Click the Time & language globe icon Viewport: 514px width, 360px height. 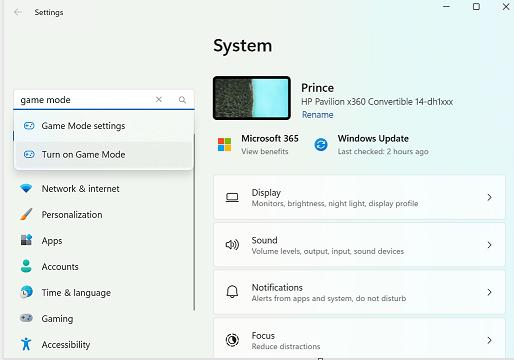point(26,292)
